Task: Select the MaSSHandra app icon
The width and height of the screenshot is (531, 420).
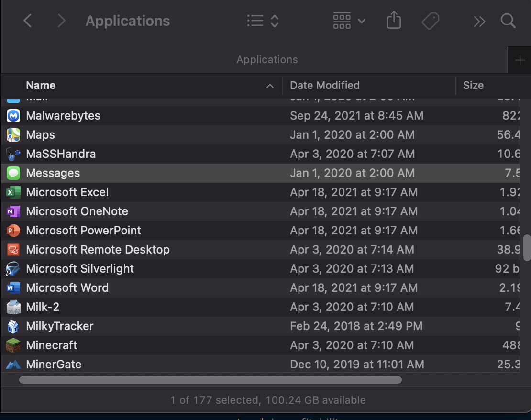Action: coord(13,154)
